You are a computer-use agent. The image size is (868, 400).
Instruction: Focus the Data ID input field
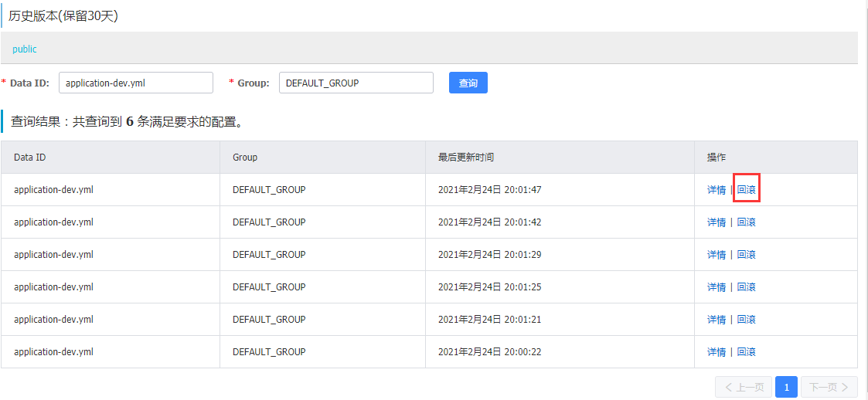(x=135, y=83)
